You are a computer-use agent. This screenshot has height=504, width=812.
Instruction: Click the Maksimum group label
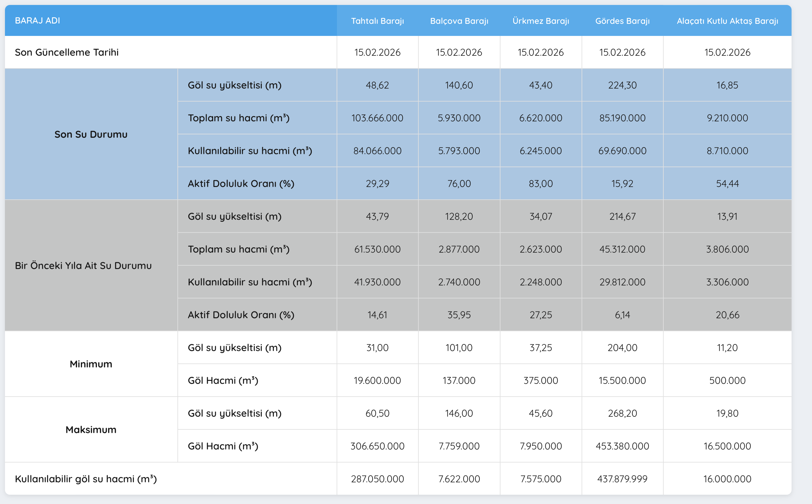[x=91, y=430]
